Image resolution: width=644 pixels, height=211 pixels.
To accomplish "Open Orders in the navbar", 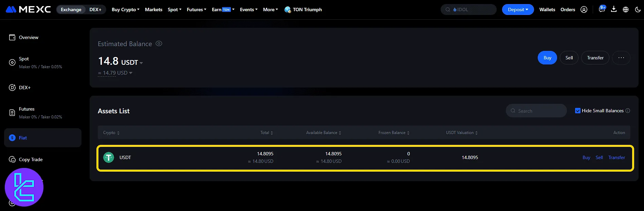I will (568, 9).
